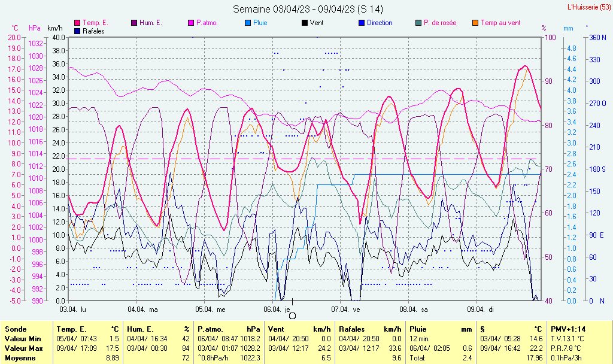This screenshot has height=364, width=613.
Task: Click the 90 E direction axis label
Action: coord(597,235)
